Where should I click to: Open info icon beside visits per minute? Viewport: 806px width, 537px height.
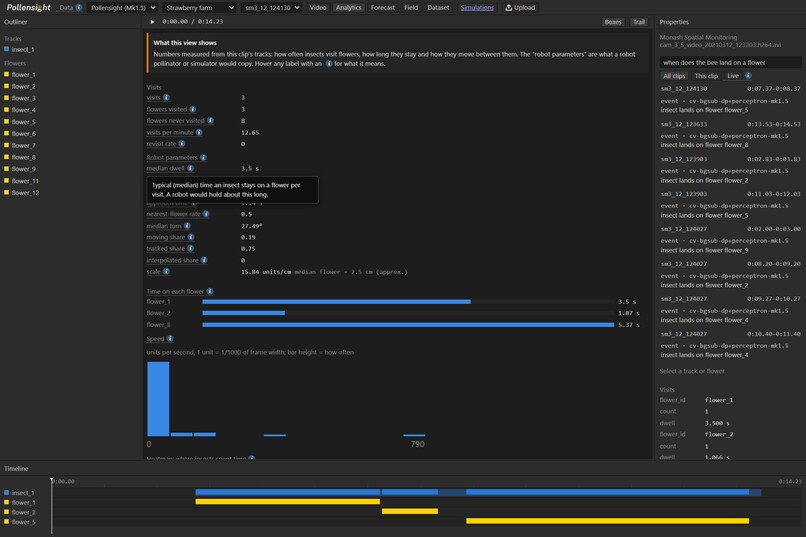tap(199, 132)
